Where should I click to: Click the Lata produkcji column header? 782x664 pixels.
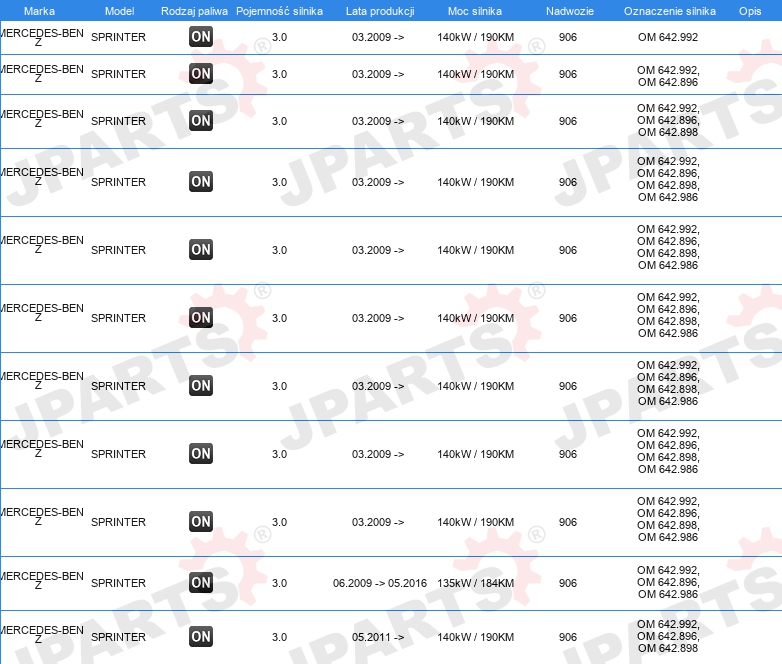click(x=380, y=11)
